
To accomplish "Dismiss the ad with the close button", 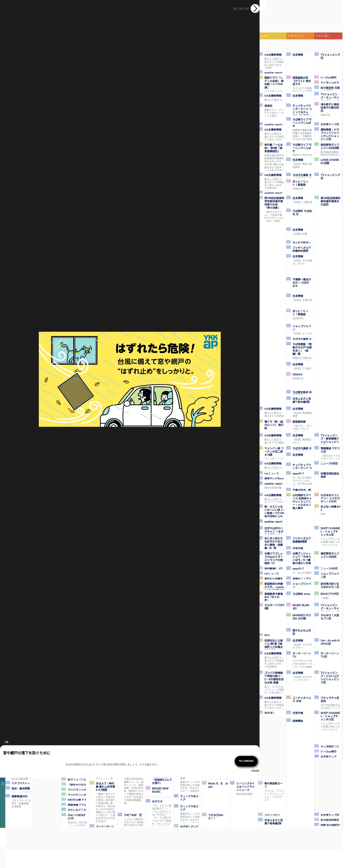I will (255, 771).
